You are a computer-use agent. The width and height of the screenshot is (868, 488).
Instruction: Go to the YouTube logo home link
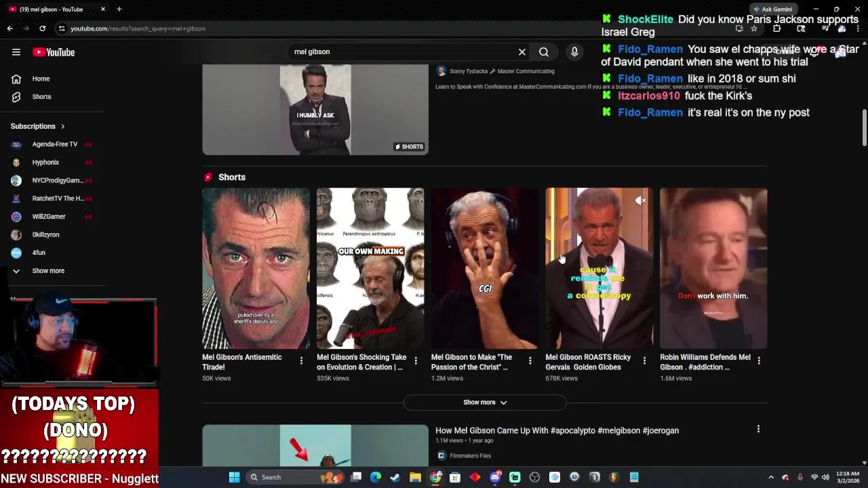(54, 52)
